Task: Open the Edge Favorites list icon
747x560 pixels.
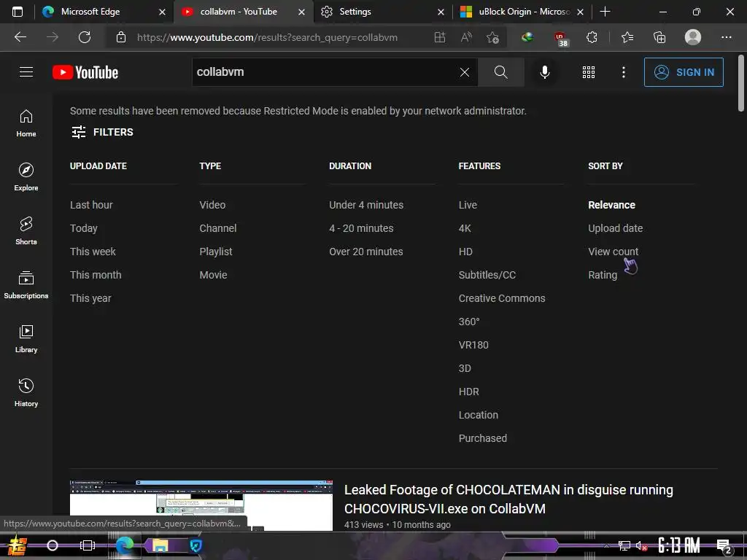Action: coord(627,37)
